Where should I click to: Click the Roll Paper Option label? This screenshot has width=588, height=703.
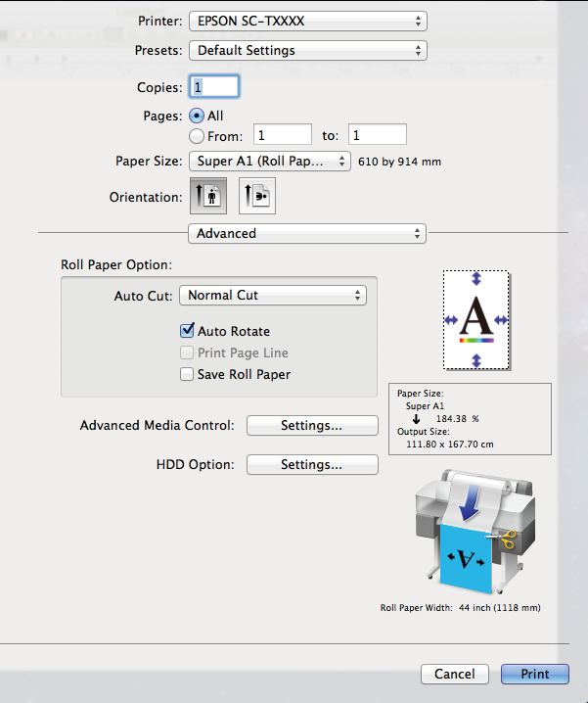click(x=116, y=265)
